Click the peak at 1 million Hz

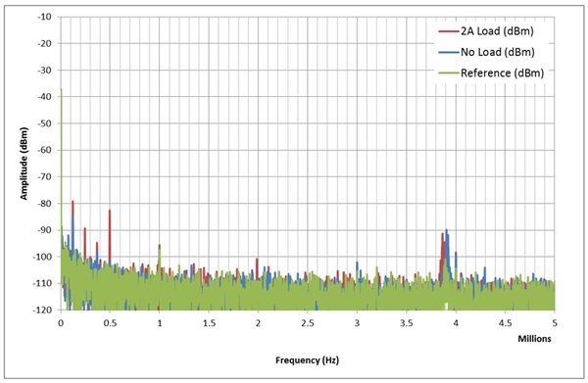[x=160, y=256]
